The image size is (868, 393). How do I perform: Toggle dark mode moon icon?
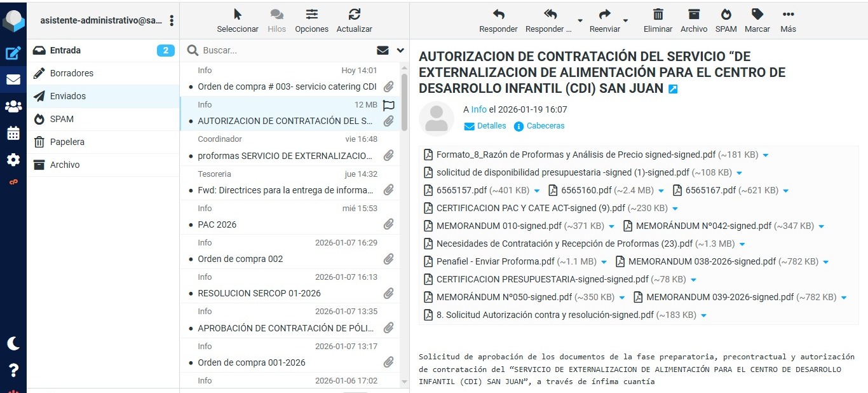(x=13, y=343)
